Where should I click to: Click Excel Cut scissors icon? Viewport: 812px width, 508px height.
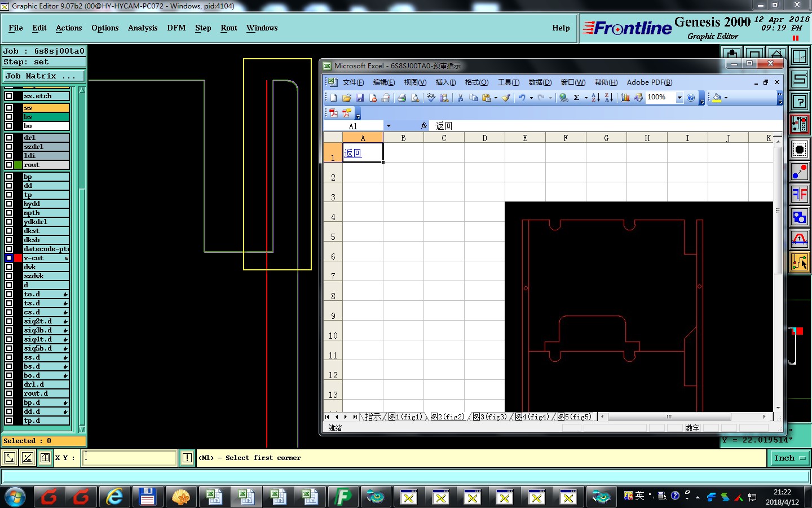(x=460, y=98)
